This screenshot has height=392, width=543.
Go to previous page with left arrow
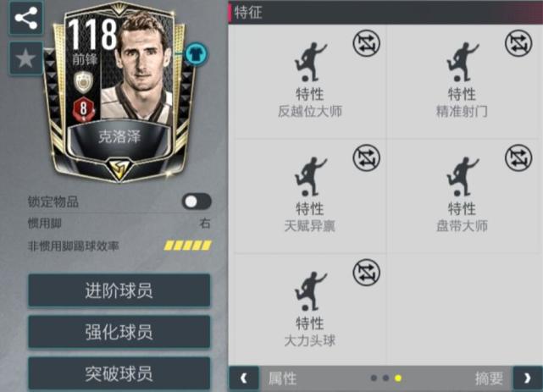pos(244,378)
